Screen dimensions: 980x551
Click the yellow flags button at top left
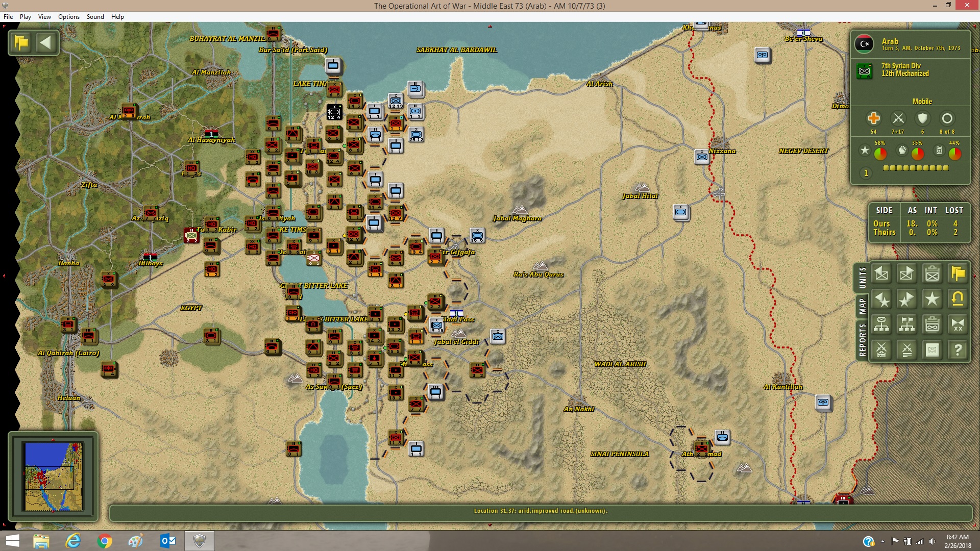[x=21, y=43]
